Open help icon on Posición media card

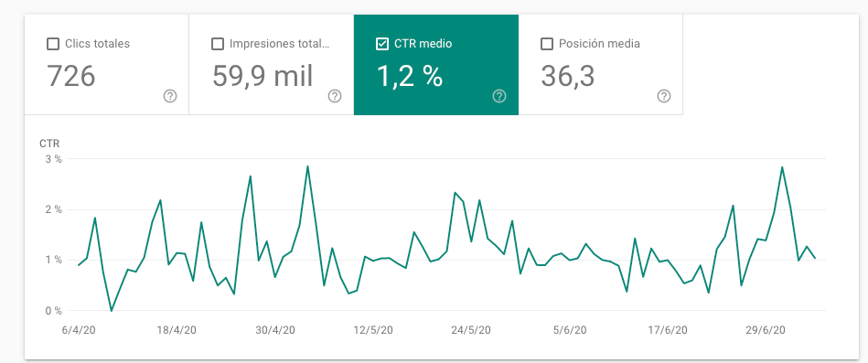coord(664,96)
